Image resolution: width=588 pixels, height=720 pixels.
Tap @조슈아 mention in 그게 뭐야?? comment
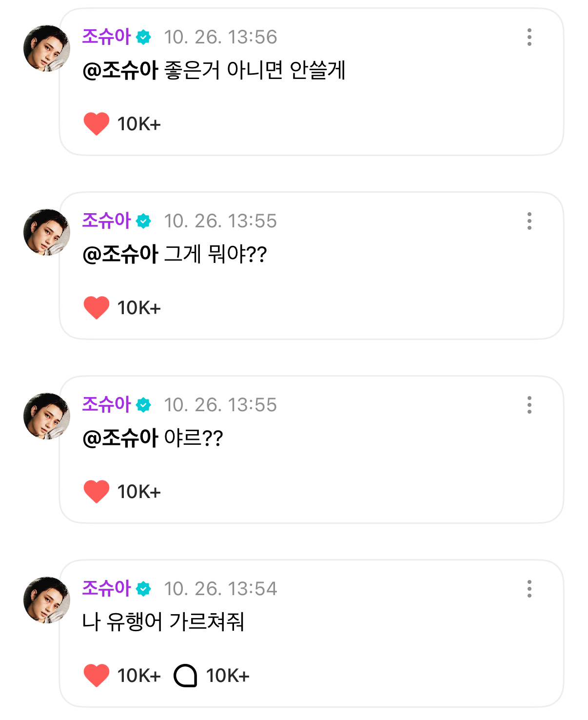click(x=120, y=254)
